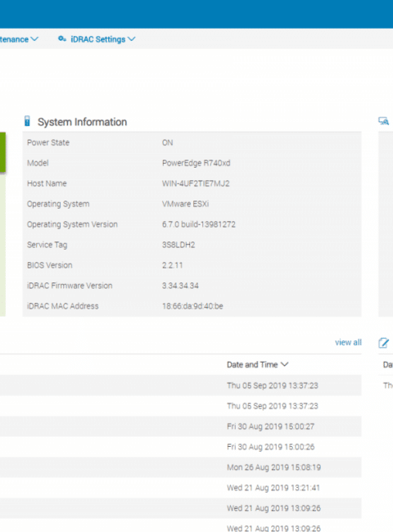Viewport: 393px width, 532px height.
Task: Click log entry Fri 30 Aug 2019 15:00:27
Action: pos(270,426)
